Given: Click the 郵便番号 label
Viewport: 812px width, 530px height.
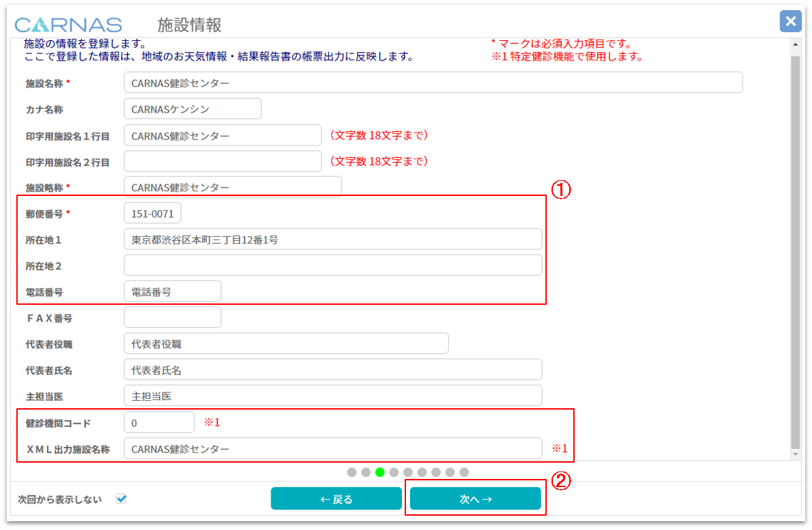Looking at the screenshot, I should tap(44, 214).
